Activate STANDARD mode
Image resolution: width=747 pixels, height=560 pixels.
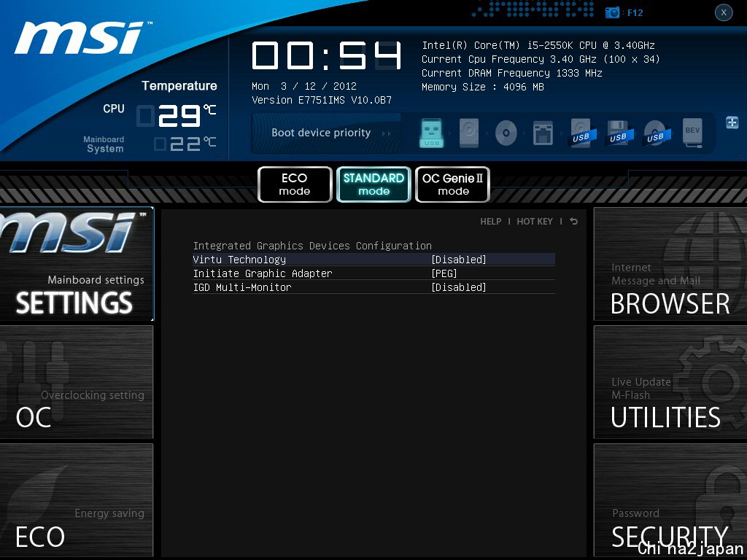(374, 184)
